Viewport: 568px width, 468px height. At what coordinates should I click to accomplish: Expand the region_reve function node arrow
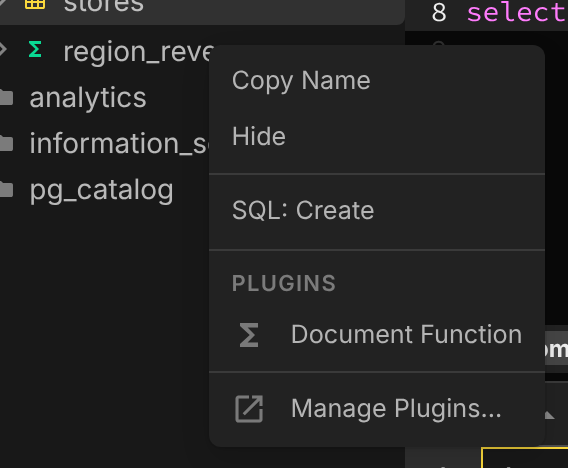(3, 49)
